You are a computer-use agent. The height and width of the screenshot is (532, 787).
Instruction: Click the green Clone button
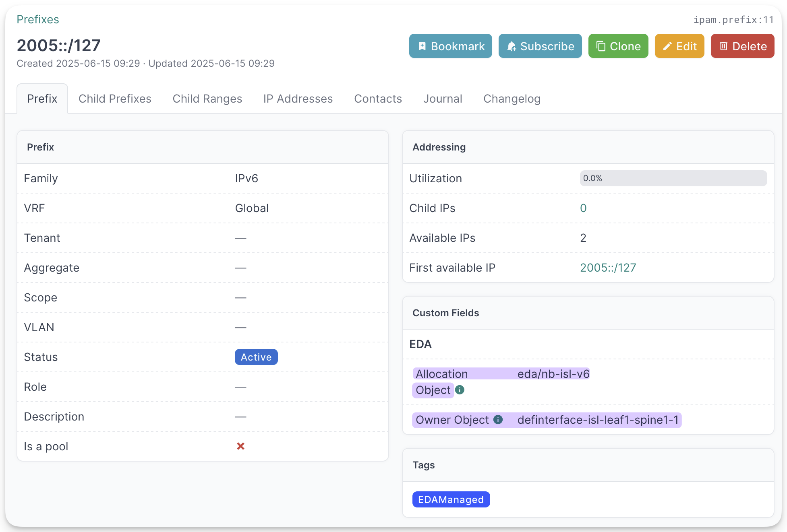tap(618, 46)
